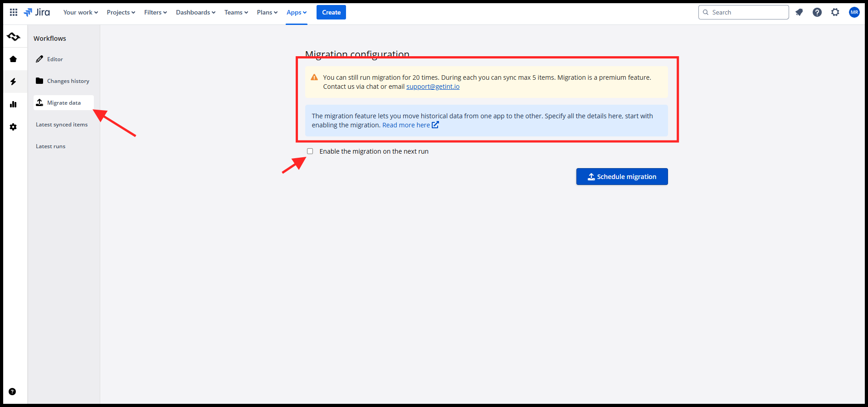Open the bar chart reports icon
The height and width of the screenshot is (407, 868).
(x=13, y=104)
